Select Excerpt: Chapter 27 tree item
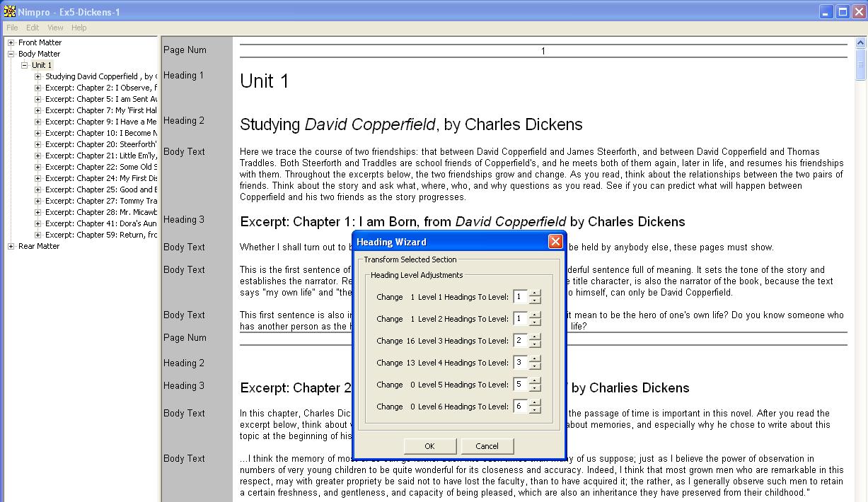The image size is (868, 502). (101, 201)
